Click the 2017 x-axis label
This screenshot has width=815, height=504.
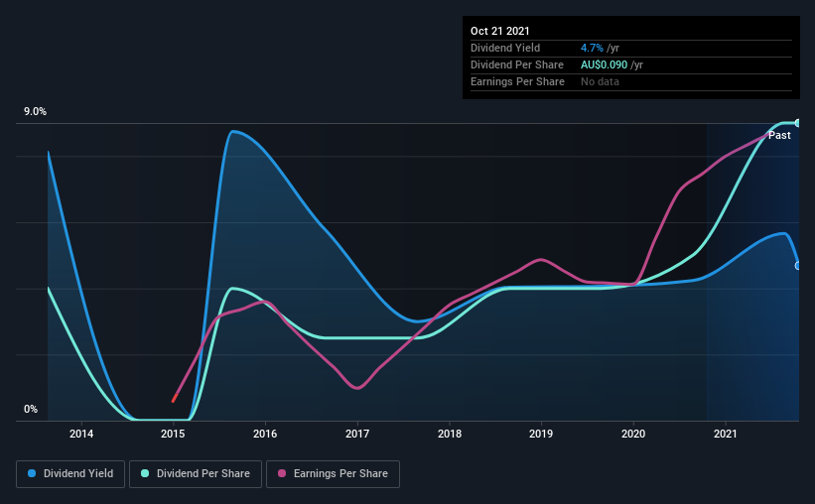pyautogui.click(x=357, y=434)
